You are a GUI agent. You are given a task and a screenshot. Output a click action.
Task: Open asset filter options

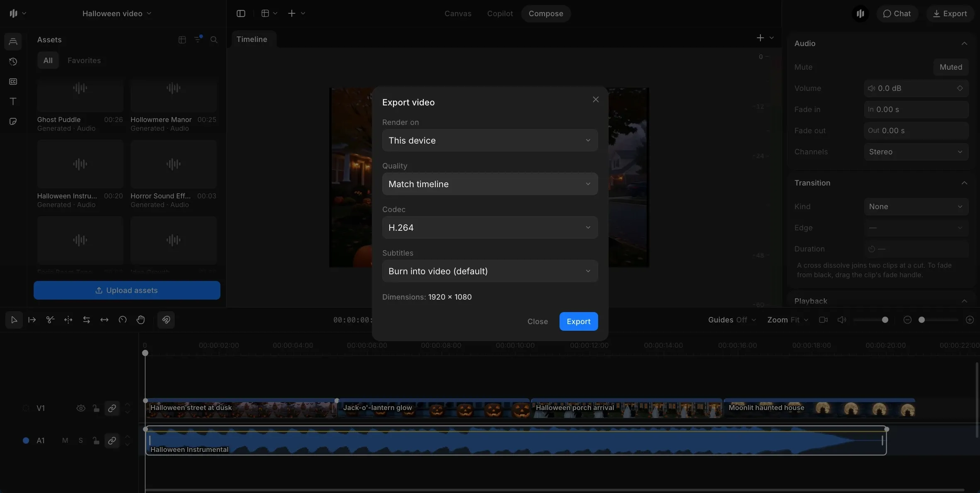coord(198,39)
